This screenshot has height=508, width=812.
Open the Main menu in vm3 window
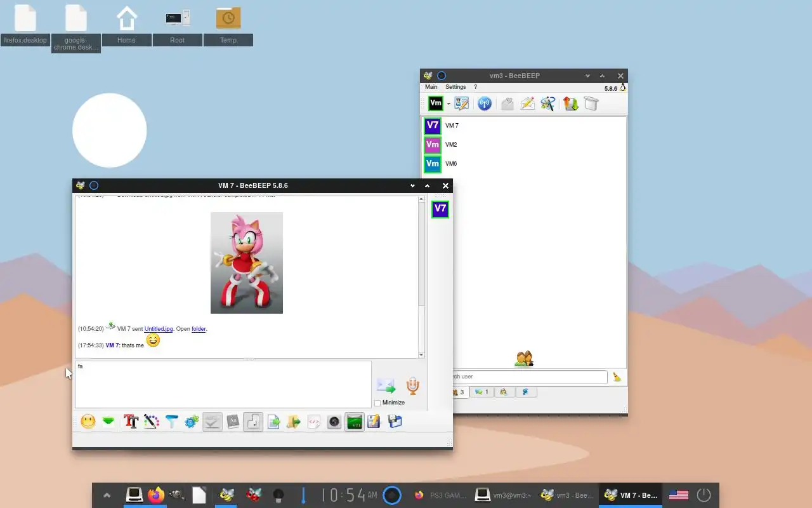[x=431, y=87]
